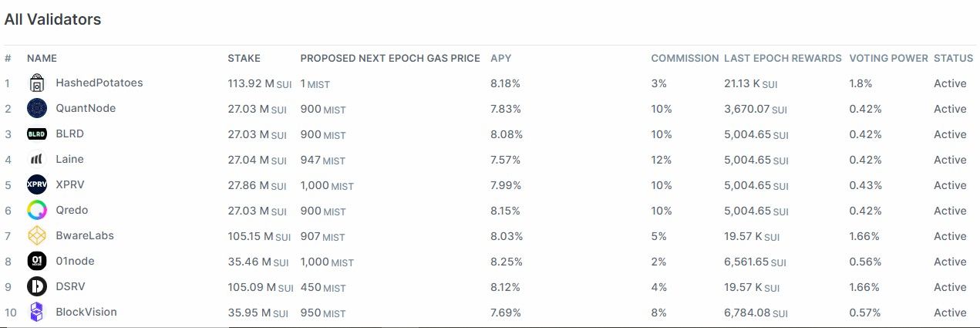Viewport: 980px width, 328px height.
Task: Click the BwareLabs cube logo
Action: (37, 235)
